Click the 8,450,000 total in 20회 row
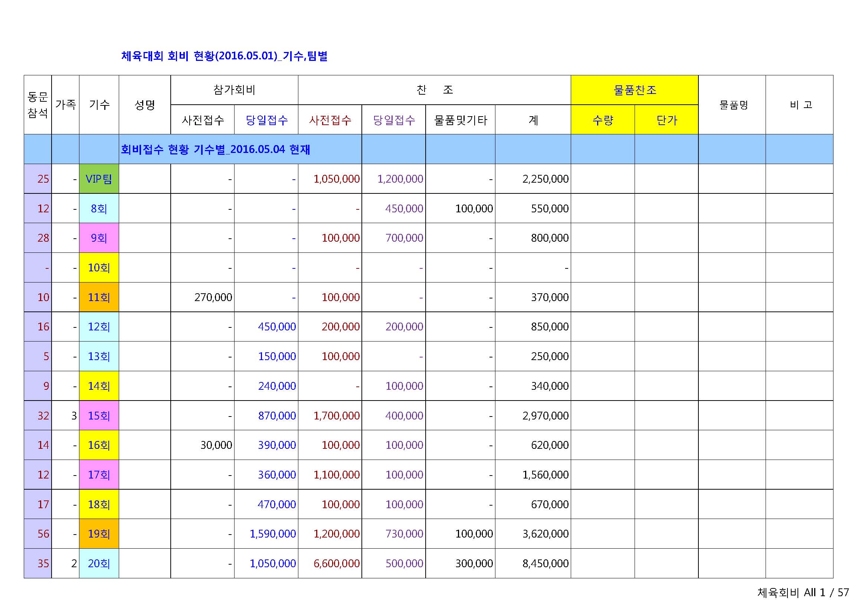The height and width of the screenshot is (614, 868). coord(545,564)
